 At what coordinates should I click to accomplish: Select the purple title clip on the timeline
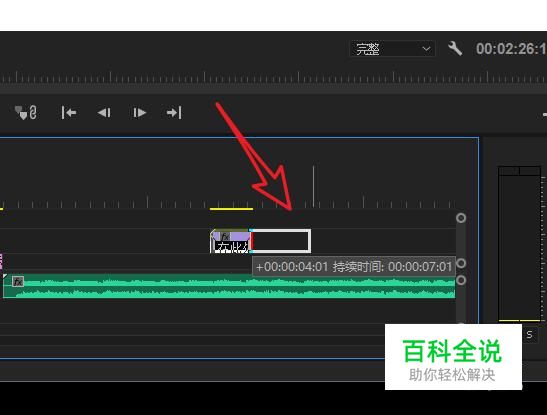231,241
